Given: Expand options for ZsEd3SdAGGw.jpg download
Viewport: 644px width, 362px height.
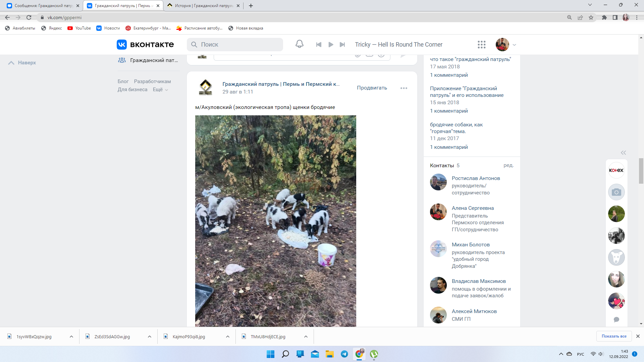Looking at the screenshot, I should (x=150, y=337).
